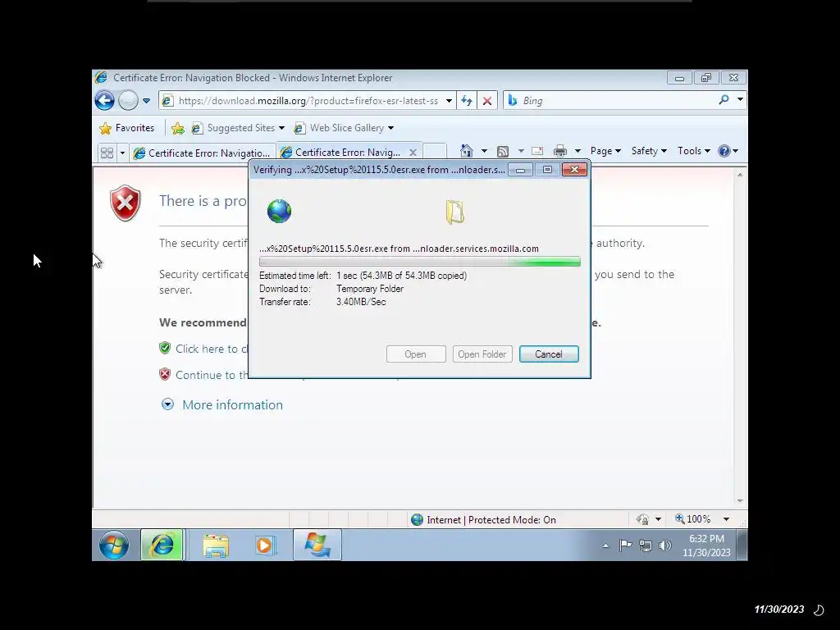Click the Show desktop strip by clock
840x630 pixels.
742,546
